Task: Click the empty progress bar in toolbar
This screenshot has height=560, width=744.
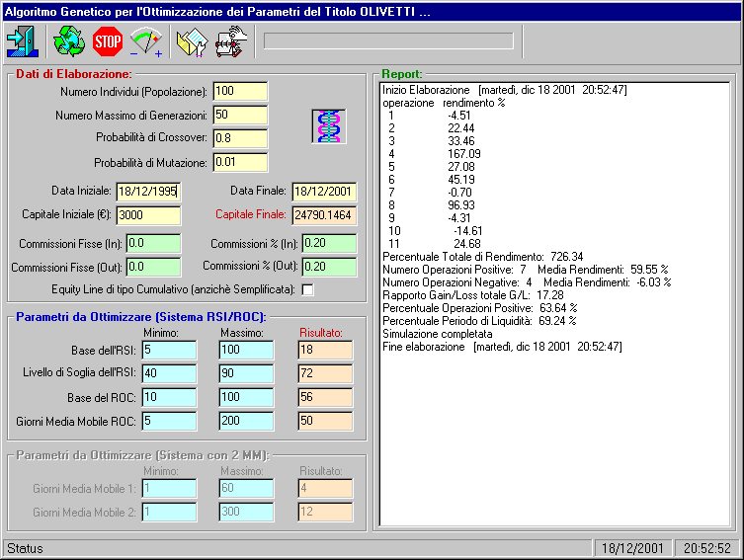Action: point(388,40)
